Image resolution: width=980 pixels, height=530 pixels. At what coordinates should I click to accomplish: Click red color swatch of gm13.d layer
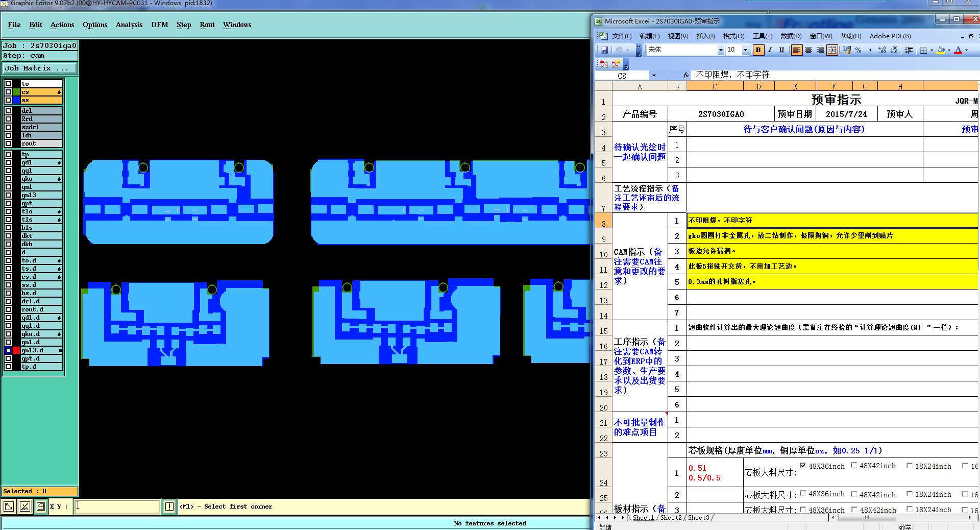click(x=16, y=350)
